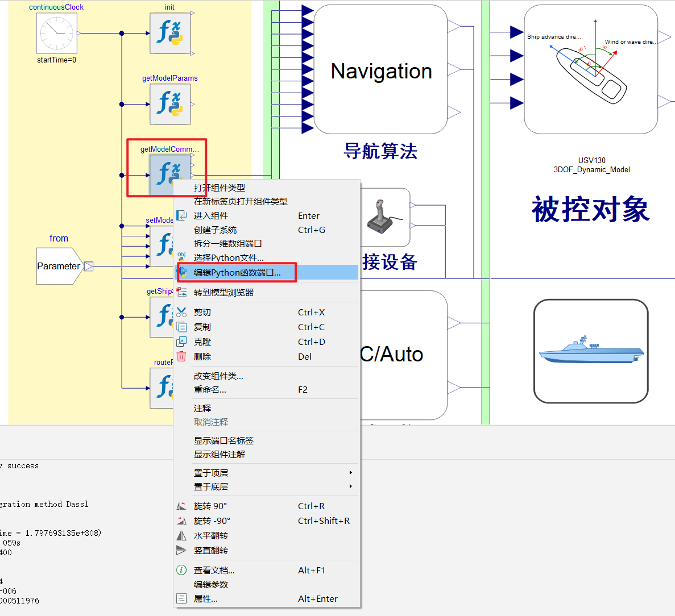Click 复制 (copy) in context menu
This screenshot has height=616, width=675.
coord(266,327)
